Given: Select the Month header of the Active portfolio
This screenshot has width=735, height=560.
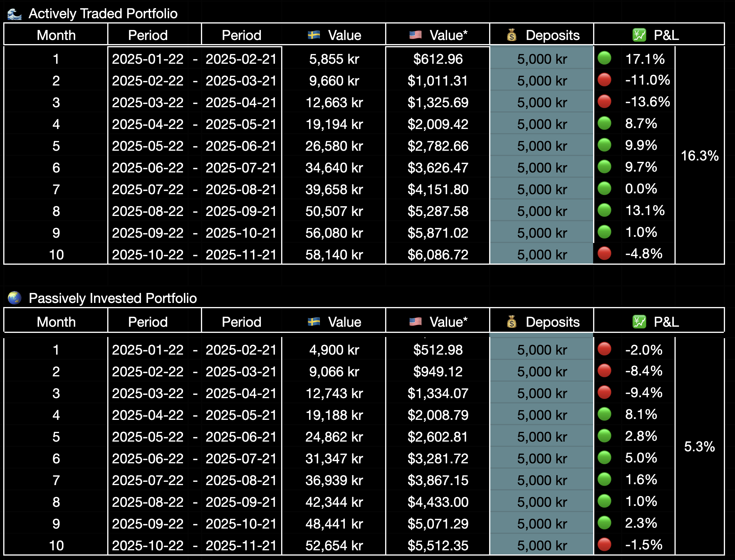Looking at the screenshot, I should tap(56, 35).
